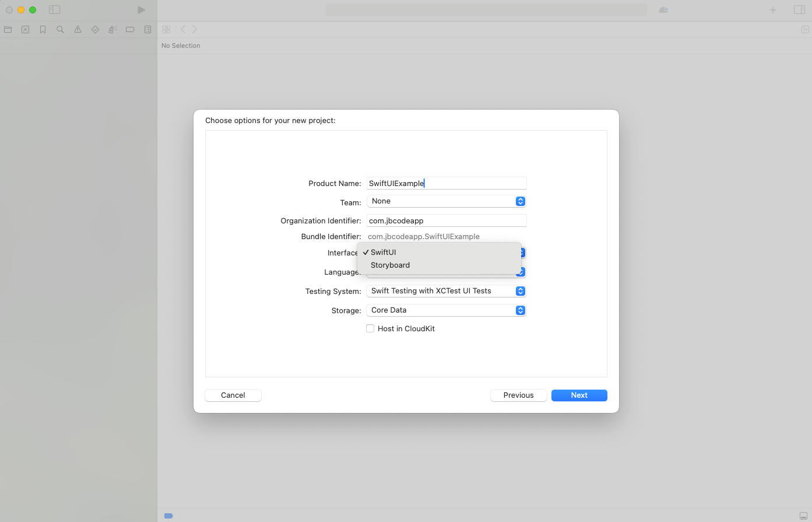Image resolution: width=812 pixels, height=522 pixels.
Task: Open the Source Control navigator icon
Action: click(x=26, y=29)
